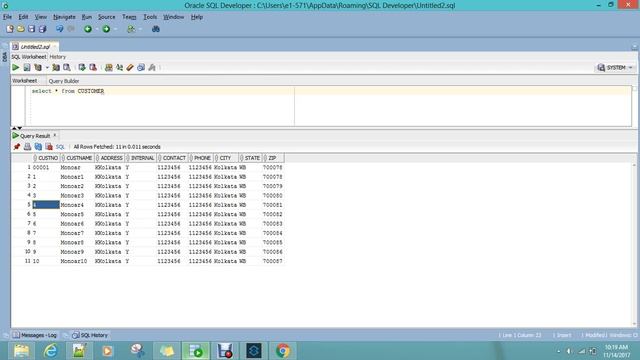Sort by the CUSTNO column header
Screen dimensions: 640x360
(47, 158)
